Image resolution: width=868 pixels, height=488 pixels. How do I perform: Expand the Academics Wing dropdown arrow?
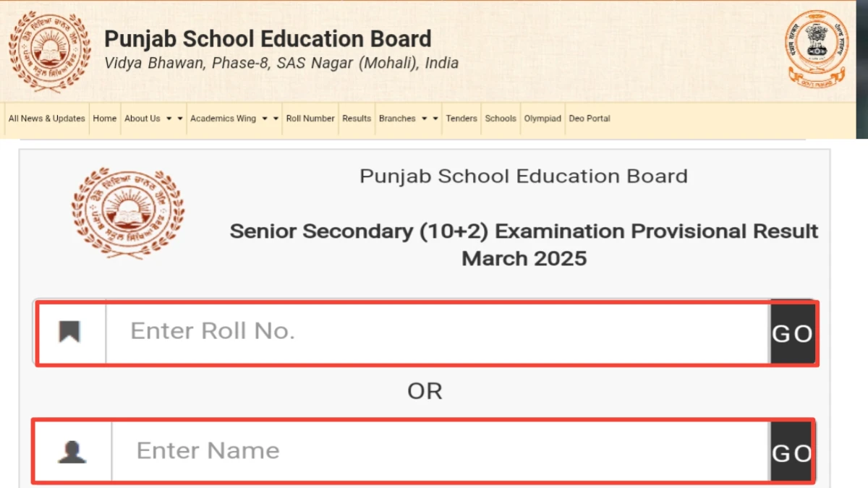265,119
